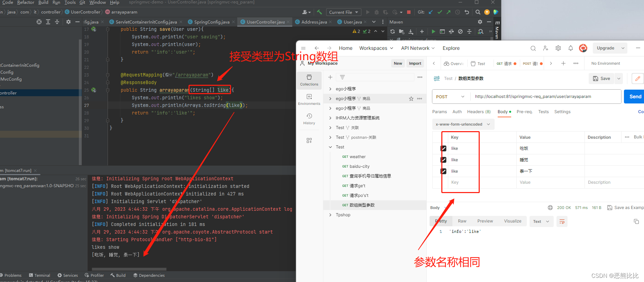644x282 pixels.
Task: Run the Maven build with the green play icon
Action: pyautogui.click(x=433, y=31)
